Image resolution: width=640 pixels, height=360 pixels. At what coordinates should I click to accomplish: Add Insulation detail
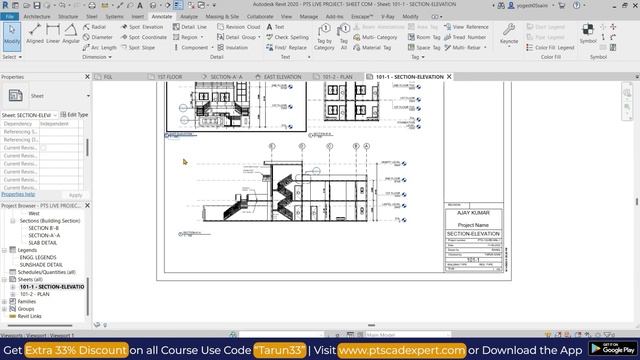pos(233,48)
